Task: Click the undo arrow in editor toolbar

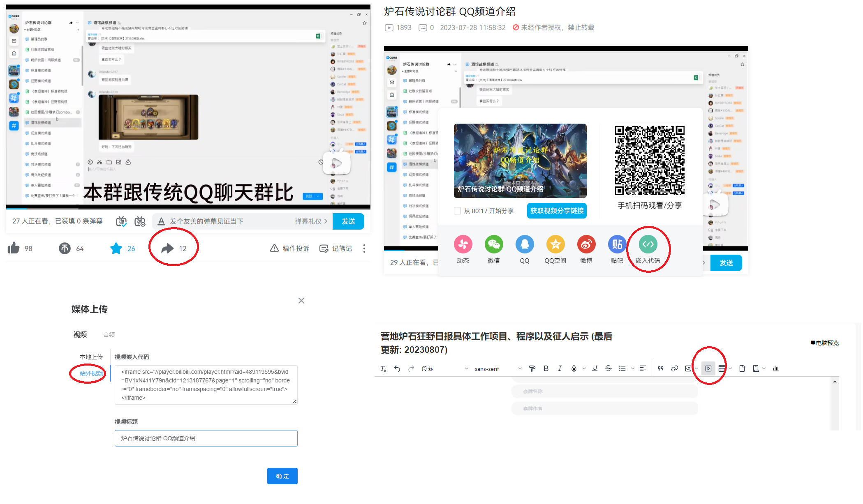Action: [x=397, y=369]
